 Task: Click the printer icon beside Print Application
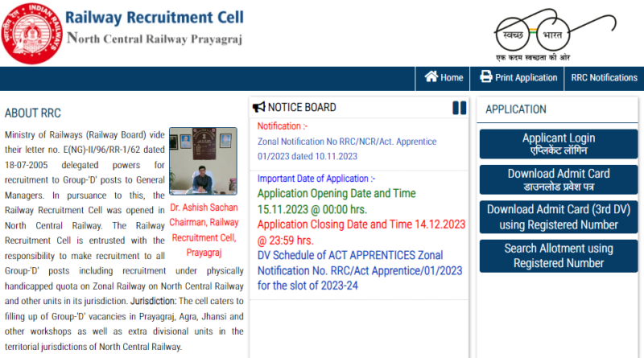[x=486, y=77]
